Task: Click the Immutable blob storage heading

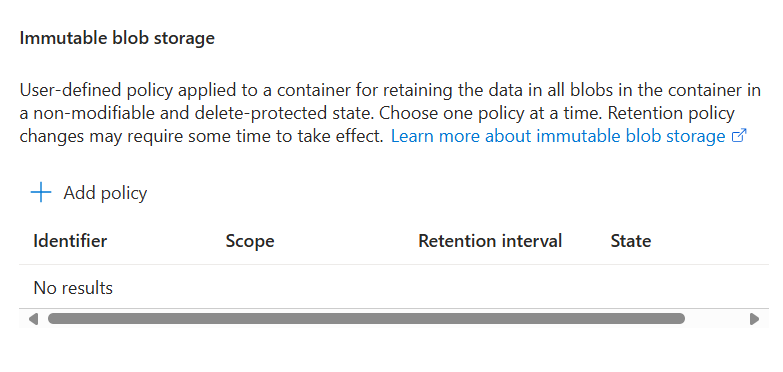Action: click(x=117, y=38)
